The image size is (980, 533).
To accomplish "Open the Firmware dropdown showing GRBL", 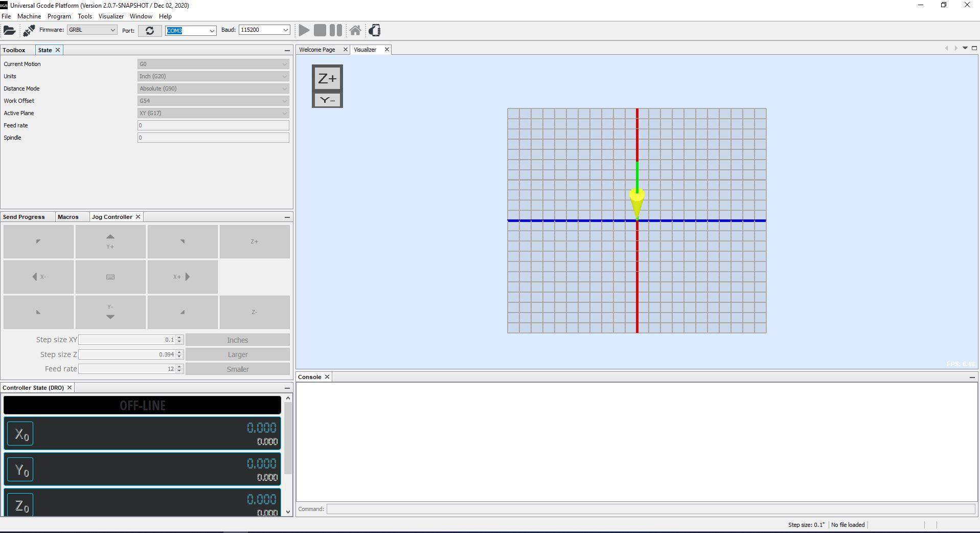I will [x=92, y=30].
